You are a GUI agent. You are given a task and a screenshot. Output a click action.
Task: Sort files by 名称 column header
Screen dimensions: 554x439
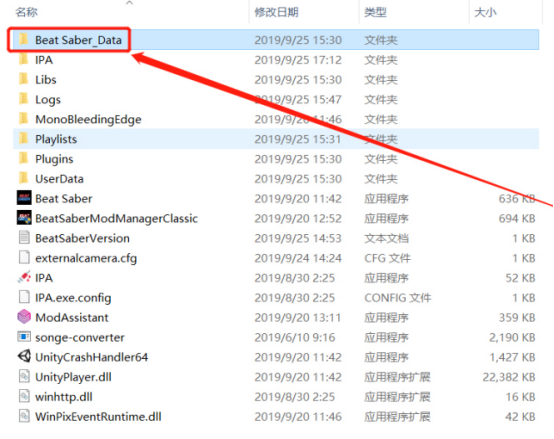click(26, 12)
